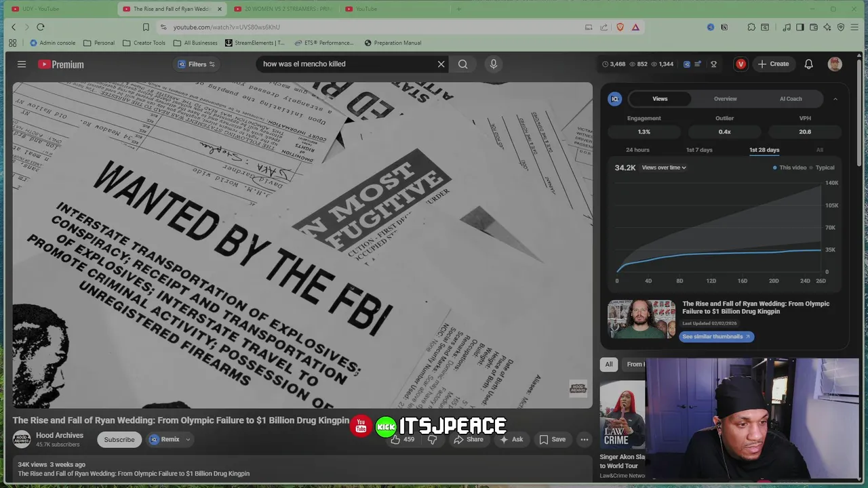Image resolution: width=868 pixels, height=488 pixels.
Task: Open All Businesses bookmark folder
Action: pos(195,43)
